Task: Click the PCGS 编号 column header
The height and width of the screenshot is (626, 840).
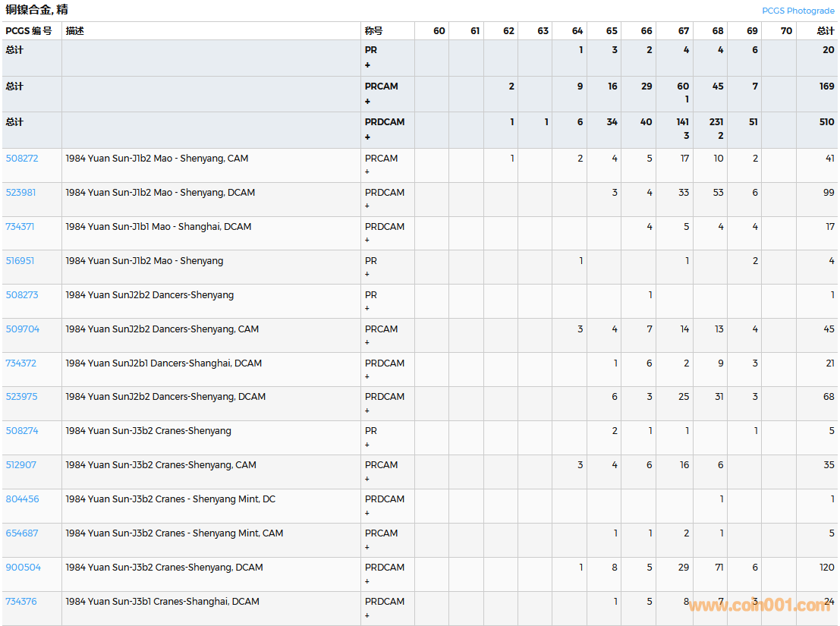Action: click(x=29, y=31)
